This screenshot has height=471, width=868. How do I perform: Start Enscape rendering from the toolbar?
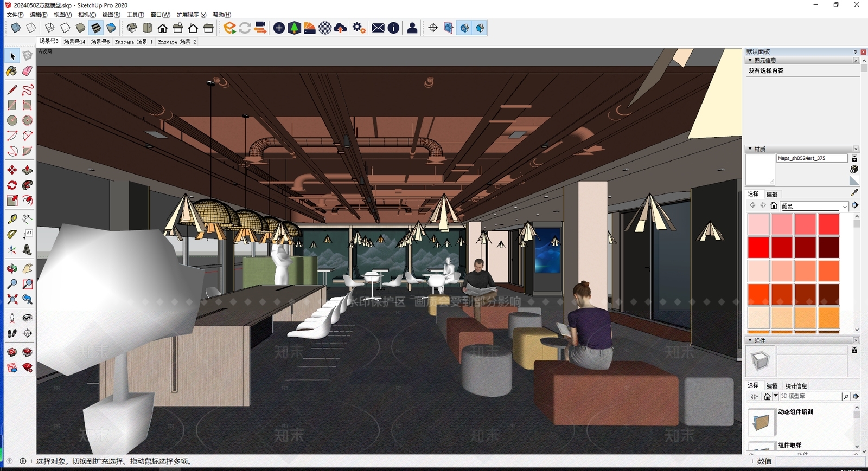pyautogui.click(x=229, y=28)
